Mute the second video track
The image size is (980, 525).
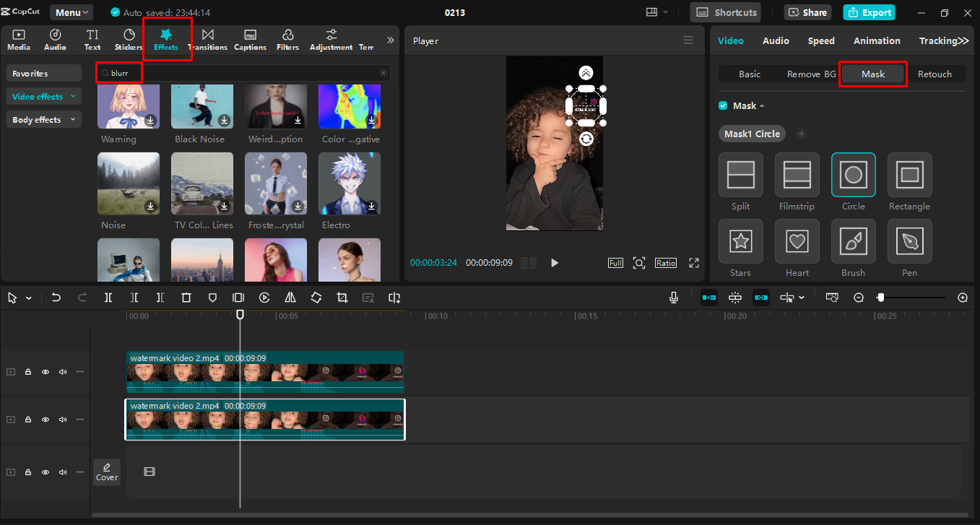click(62, 419)
